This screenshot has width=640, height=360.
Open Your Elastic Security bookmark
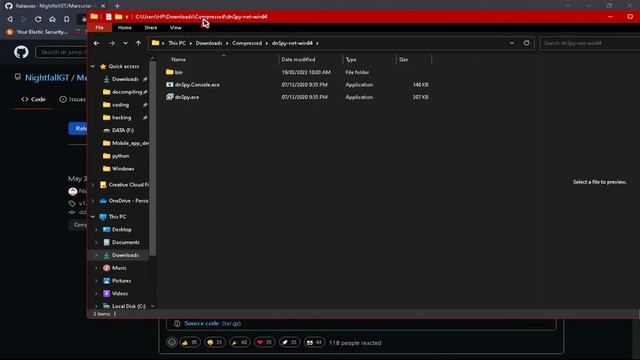point(38,32)
